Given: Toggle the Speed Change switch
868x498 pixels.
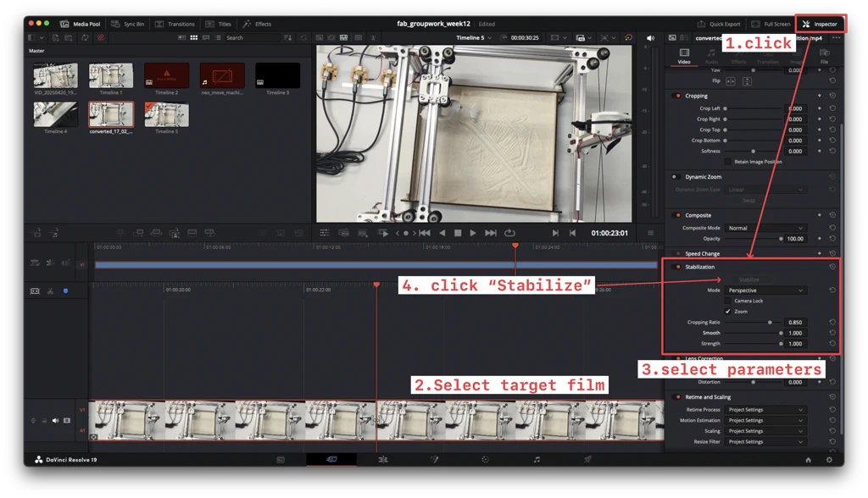Looking at the screenshot, I should tap(676, 253).
